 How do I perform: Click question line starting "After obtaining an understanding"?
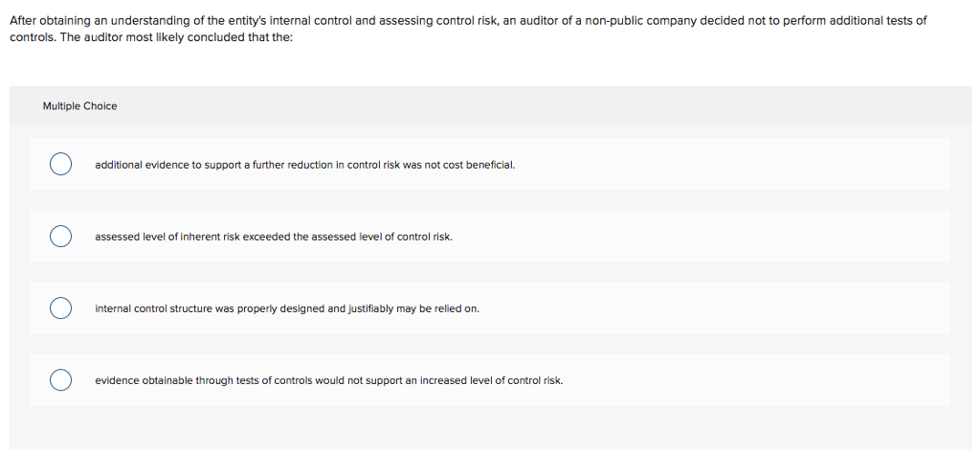point(468,20)
